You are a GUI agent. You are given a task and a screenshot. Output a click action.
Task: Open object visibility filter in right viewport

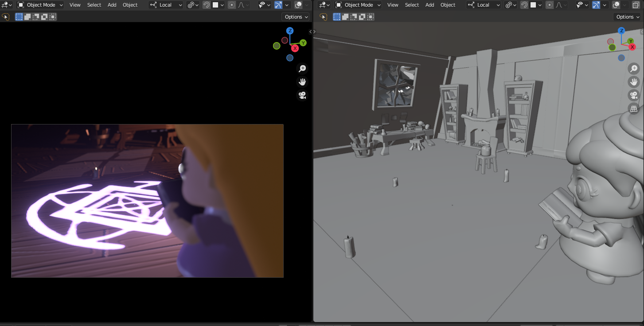582,5
